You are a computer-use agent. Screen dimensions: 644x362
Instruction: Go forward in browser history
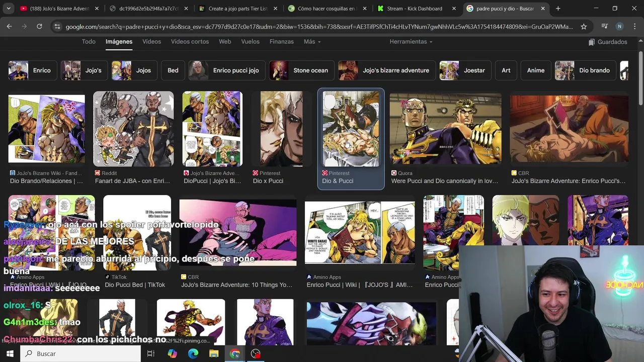point(24,27)
